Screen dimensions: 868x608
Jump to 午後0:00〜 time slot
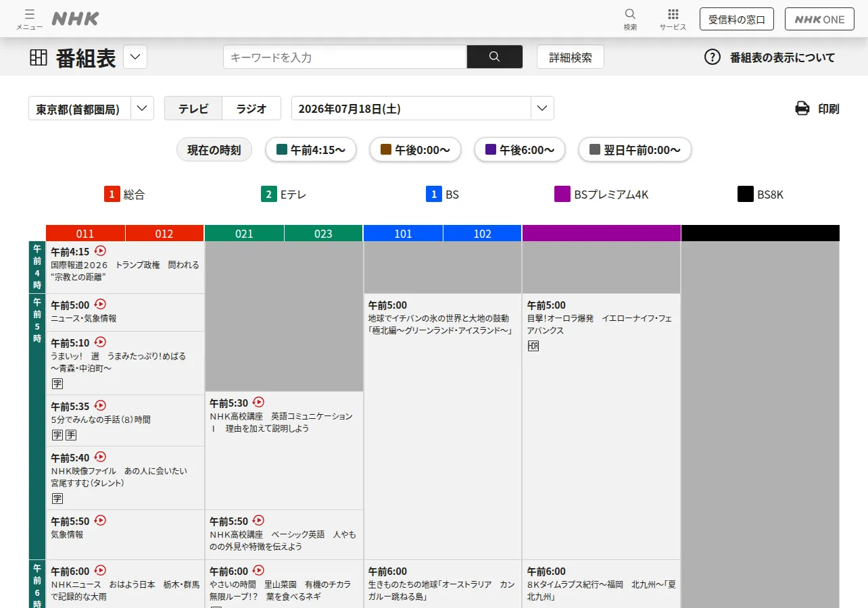coord(415,150)
